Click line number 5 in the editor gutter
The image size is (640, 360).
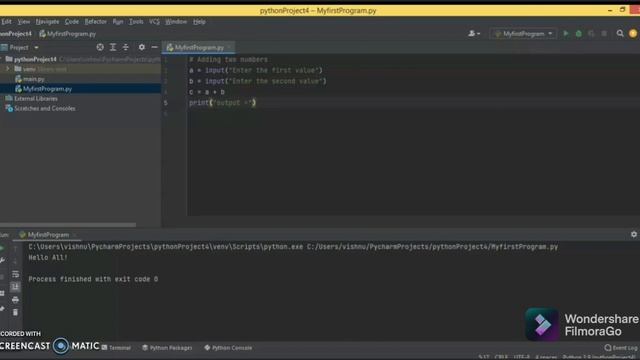(166, 102)
